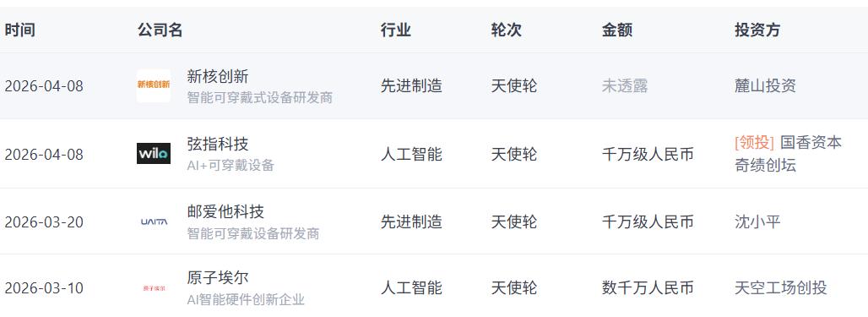Open the UAITA logo of 邮爱他科技

pyautogui.click(x=154, y=221)
